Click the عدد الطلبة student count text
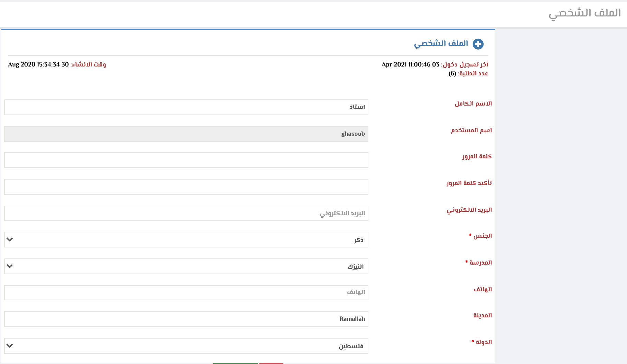Screen dimensions: 627x364 (x=468, y=73)
